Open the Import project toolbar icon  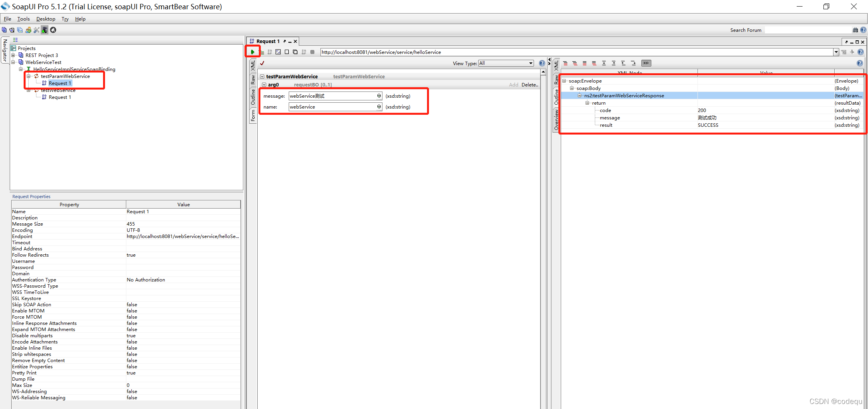tap(12, 30)
